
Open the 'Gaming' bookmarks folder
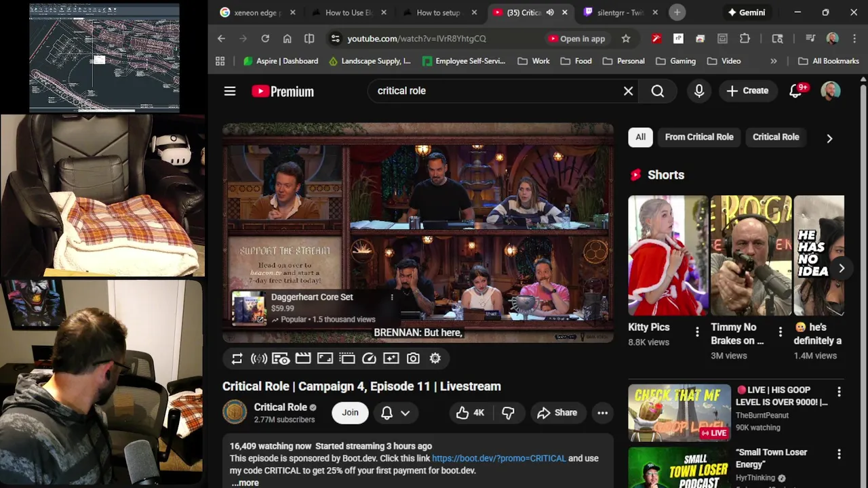pyautogui.click(x=676, y=61)
